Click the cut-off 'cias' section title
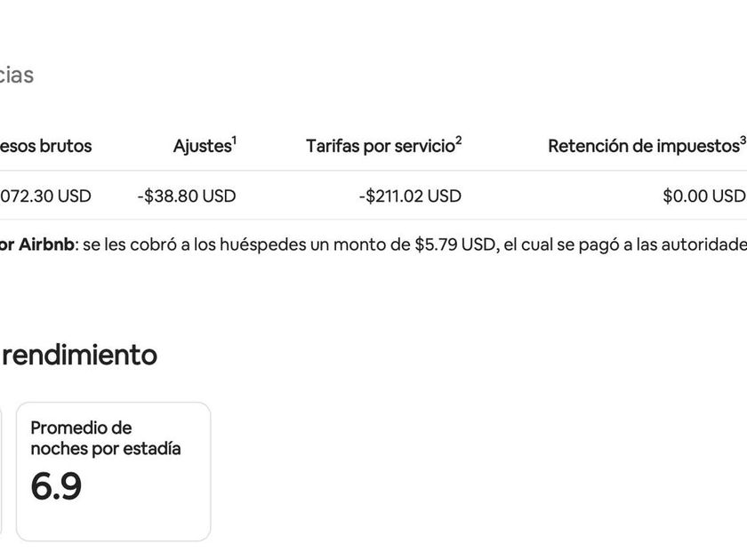This screenshot has width=747, height=560. [16, 76]
